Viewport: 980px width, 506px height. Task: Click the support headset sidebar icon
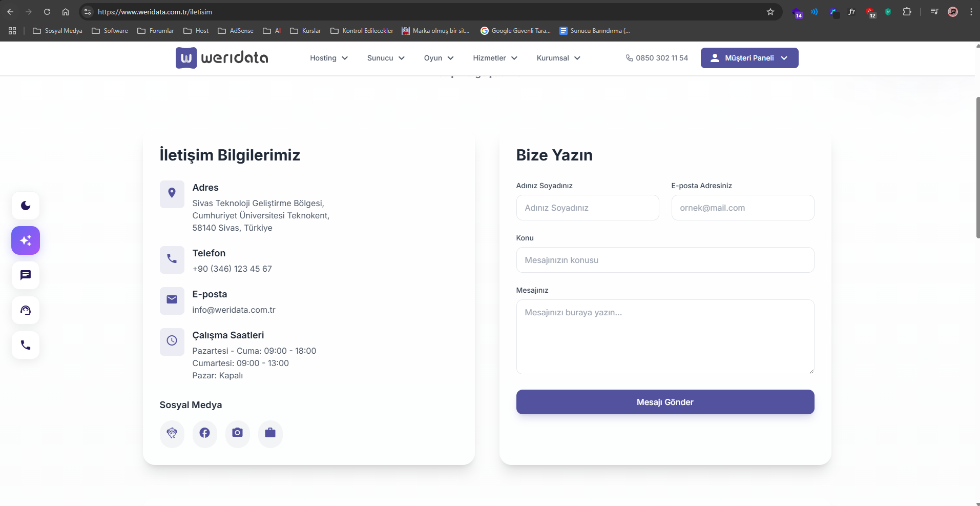pyautogui.click(x=26, y=310)
